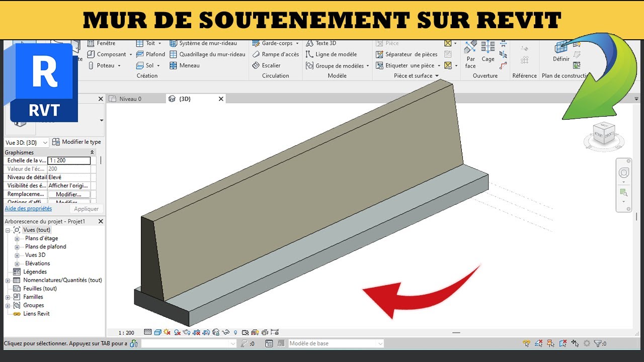The width and height of the screenshot is (644, 362).
Task: Select Légendes in project browser
Action: 35,272
